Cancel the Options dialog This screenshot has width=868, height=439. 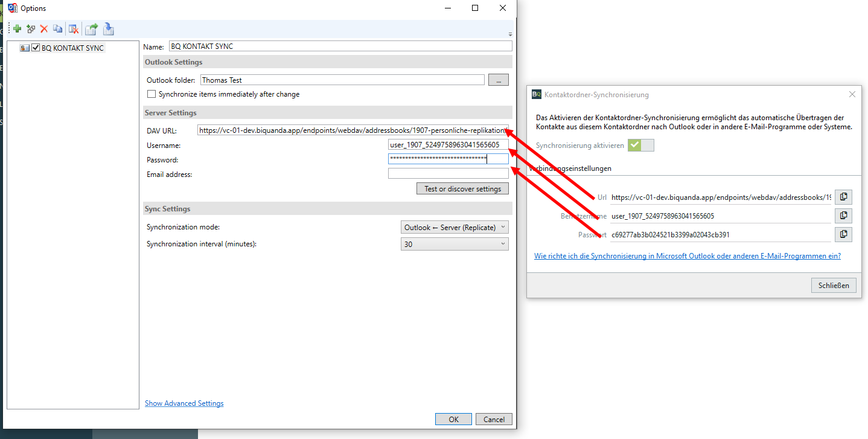[x=494, y=419]
